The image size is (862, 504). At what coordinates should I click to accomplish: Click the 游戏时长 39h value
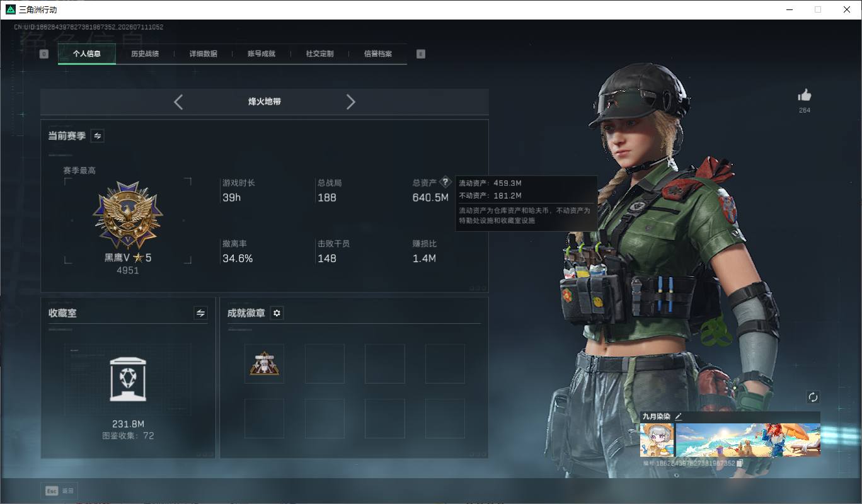point(231,198)
